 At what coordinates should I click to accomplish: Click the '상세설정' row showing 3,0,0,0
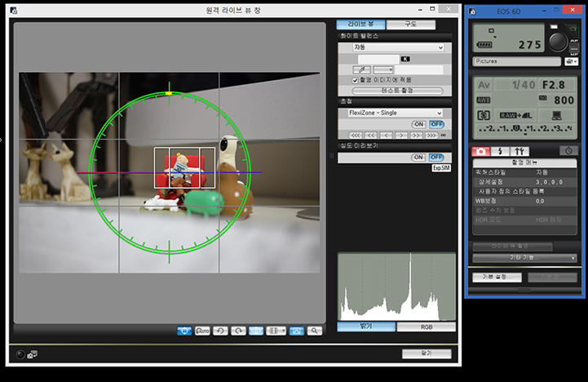click(524, 182)
